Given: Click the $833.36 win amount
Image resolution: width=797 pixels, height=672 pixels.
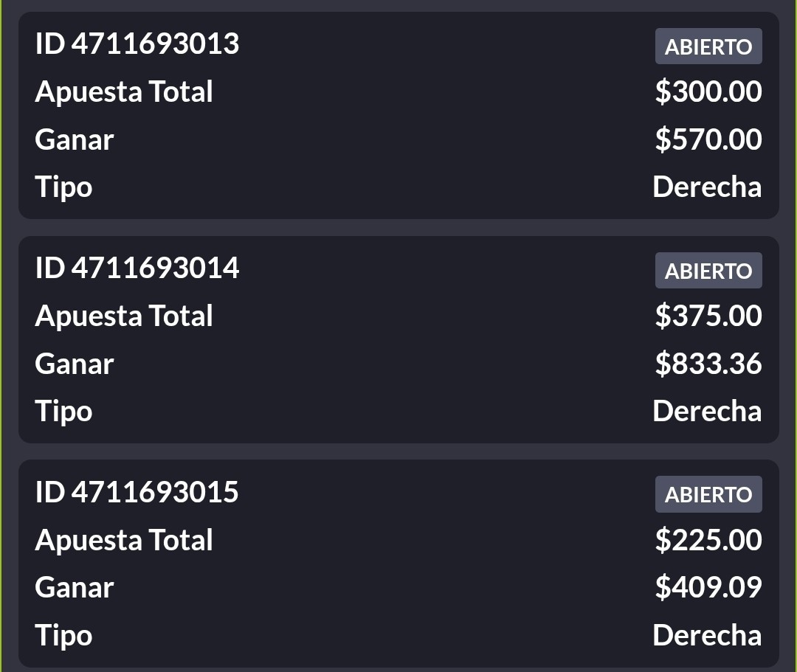Looking at the screenshot, I should click(708, 364).
